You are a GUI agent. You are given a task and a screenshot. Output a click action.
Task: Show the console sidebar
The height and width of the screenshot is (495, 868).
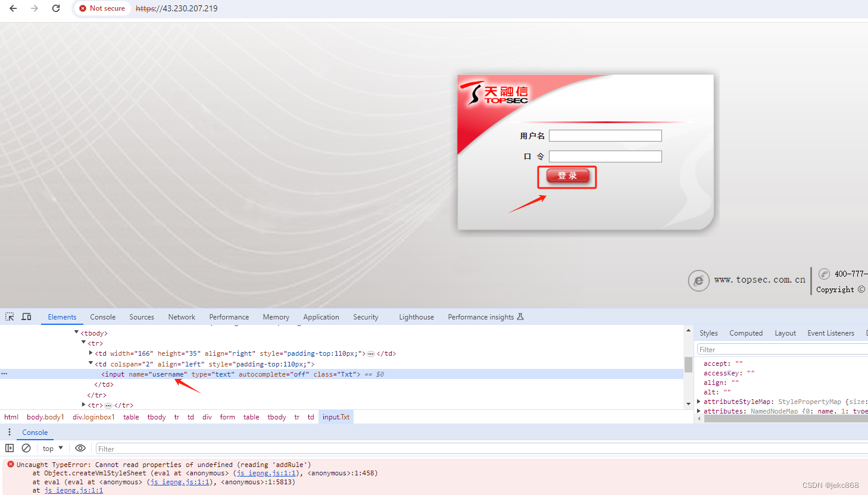coord(10,448)
